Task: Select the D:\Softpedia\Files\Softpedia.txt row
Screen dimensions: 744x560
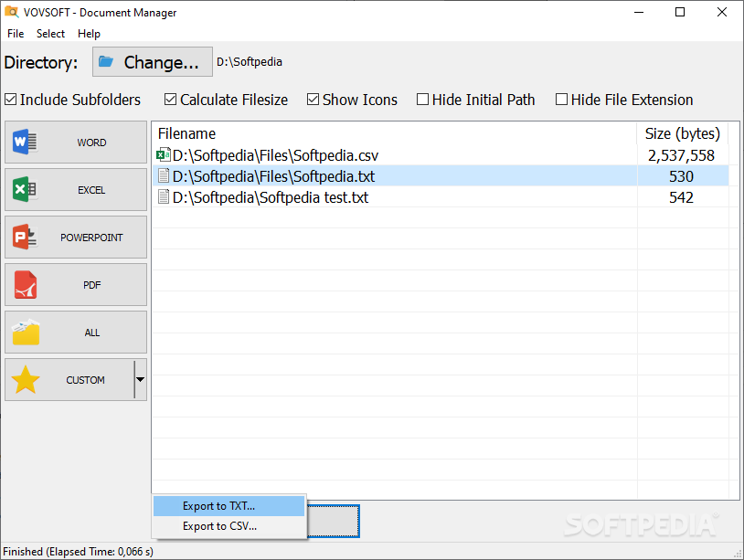Action: tap(441, 176)
